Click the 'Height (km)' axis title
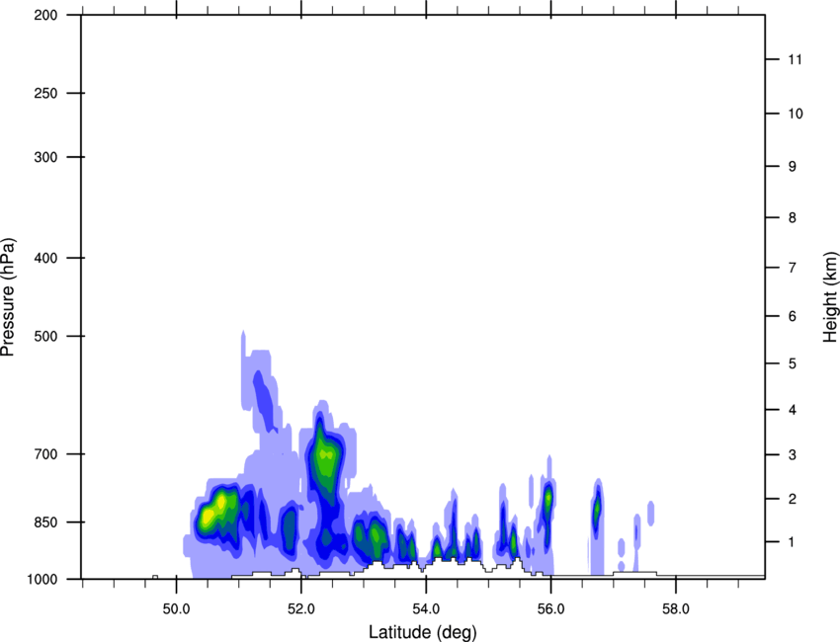 830,296
